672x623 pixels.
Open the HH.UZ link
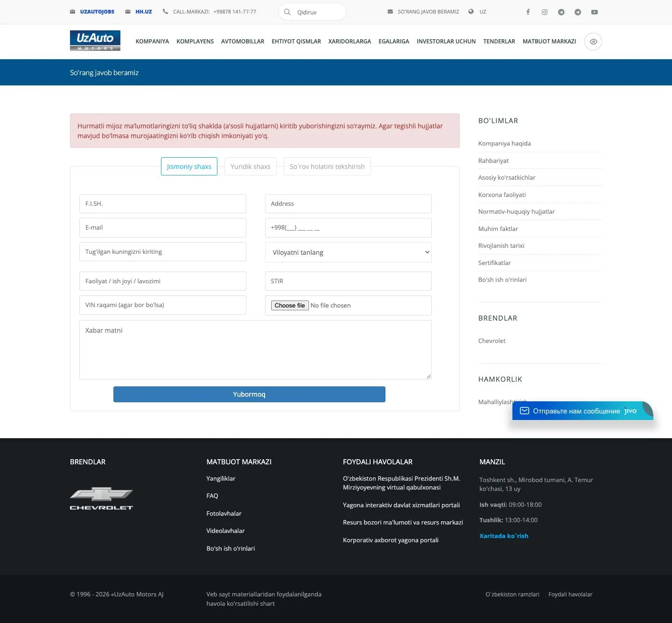144,12
